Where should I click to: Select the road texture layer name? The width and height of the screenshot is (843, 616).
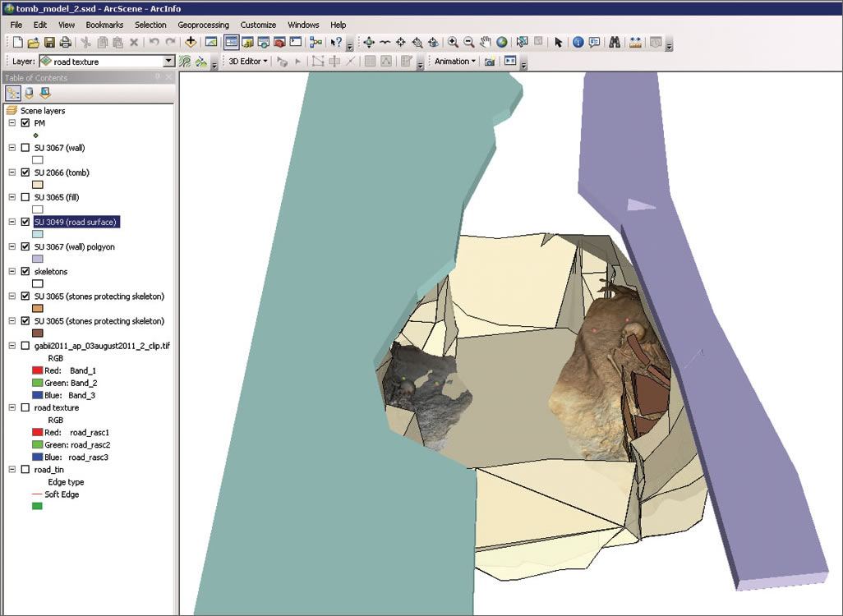[57, 407]
